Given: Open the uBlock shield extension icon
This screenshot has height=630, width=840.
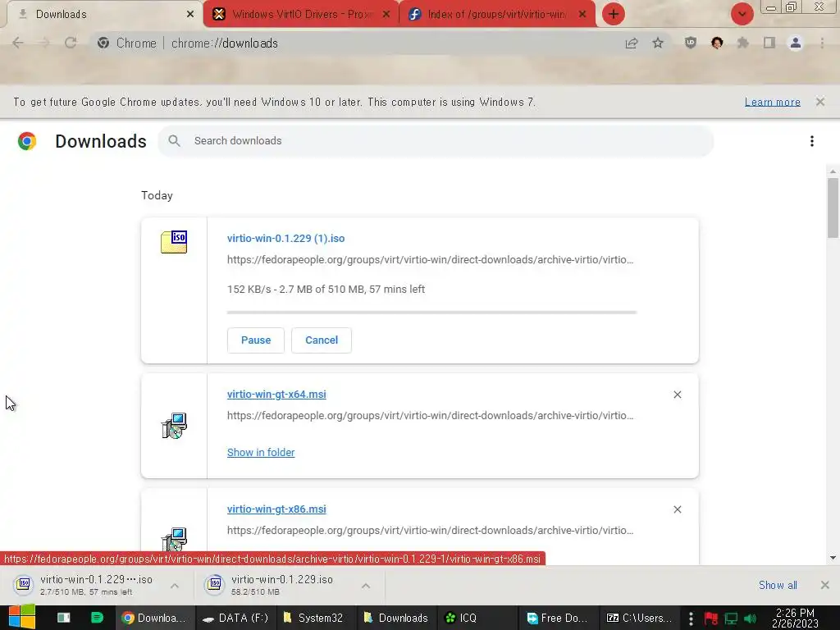Looking at the screenshot, I should pos(691,43).
